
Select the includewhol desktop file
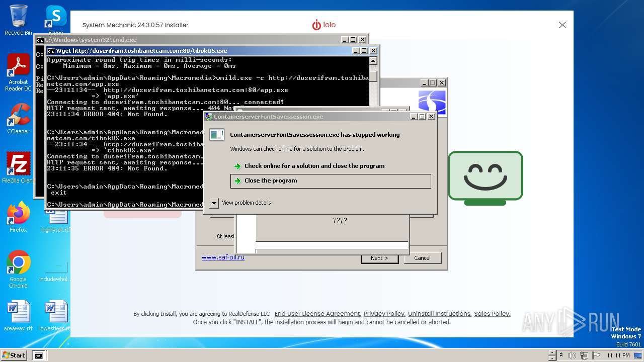56,271
